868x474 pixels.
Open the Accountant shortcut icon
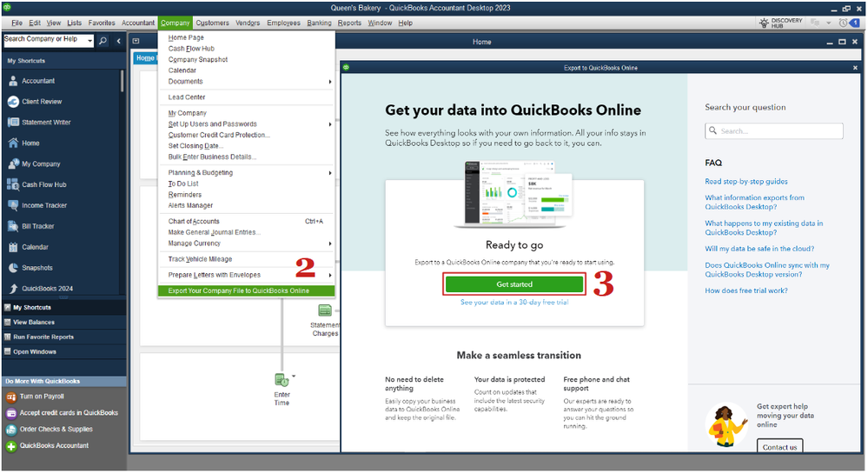(13, 81)
